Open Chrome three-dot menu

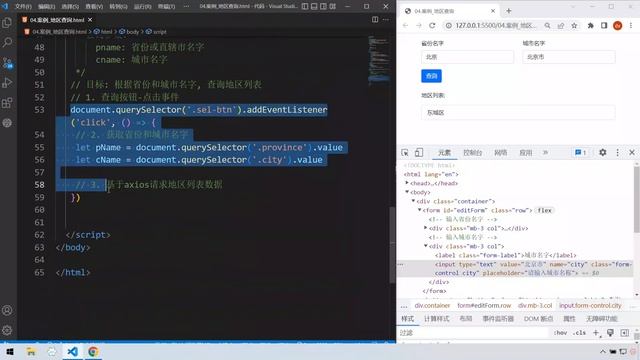[631, 25]
